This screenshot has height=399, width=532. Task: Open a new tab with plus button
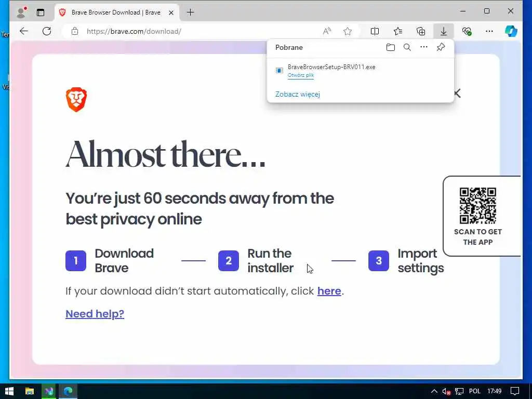[190, 12]
